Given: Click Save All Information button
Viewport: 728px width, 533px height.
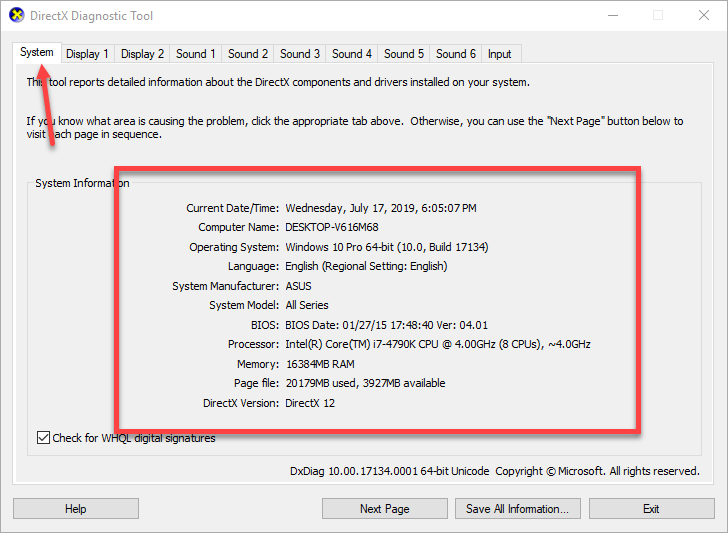Looking at the screenshot, I should click(518, 509).
